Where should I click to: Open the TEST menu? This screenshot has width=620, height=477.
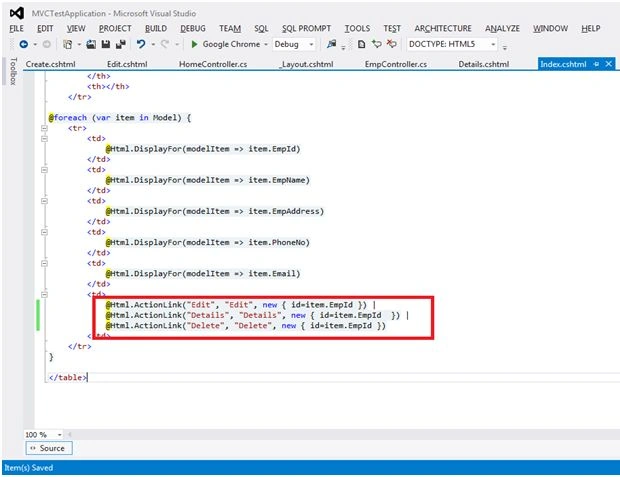392,28
